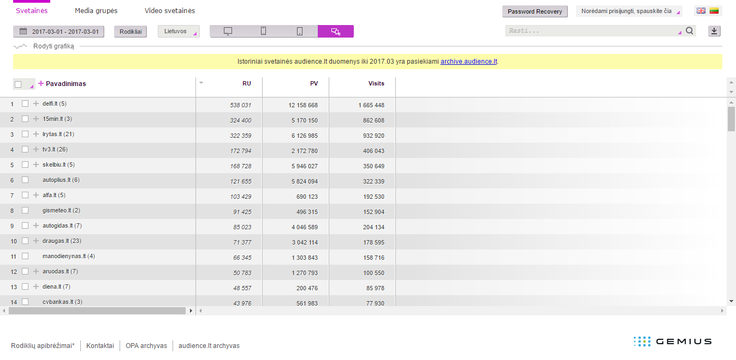Expand the draugas.lt row
736x360 pixels.
click(36, 241)
